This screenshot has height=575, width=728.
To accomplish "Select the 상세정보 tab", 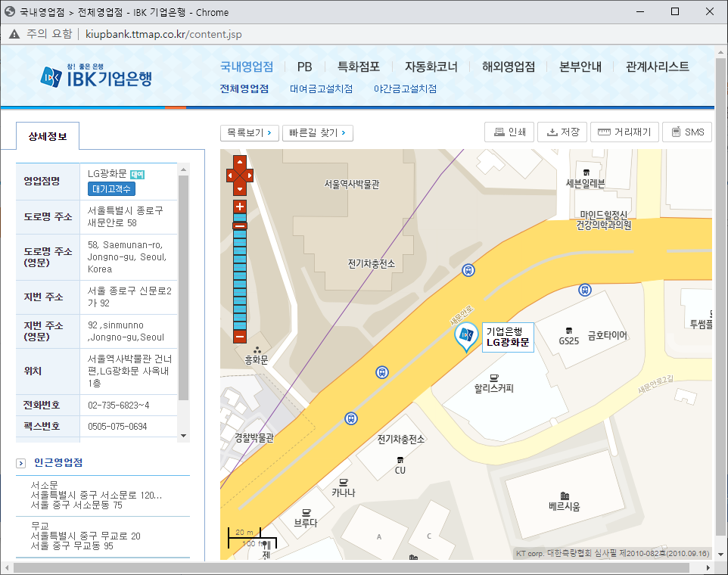I will (x=48, y=136).
